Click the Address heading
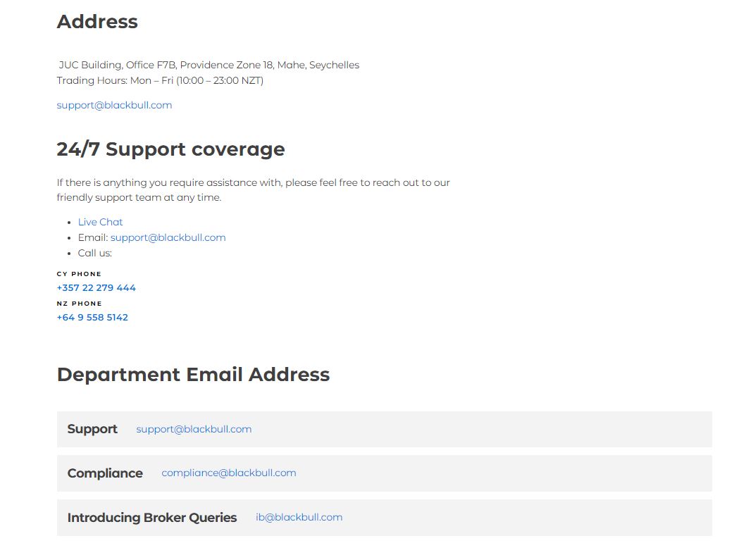Image resolution: width=746 pixels, height=560 pixels. point(97,22)
